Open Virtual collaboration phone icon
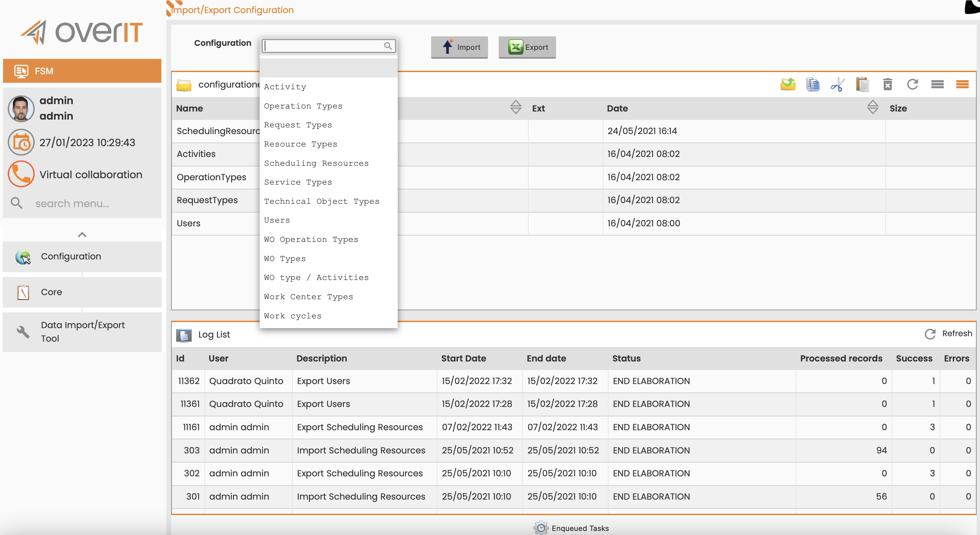 [21, 174]
